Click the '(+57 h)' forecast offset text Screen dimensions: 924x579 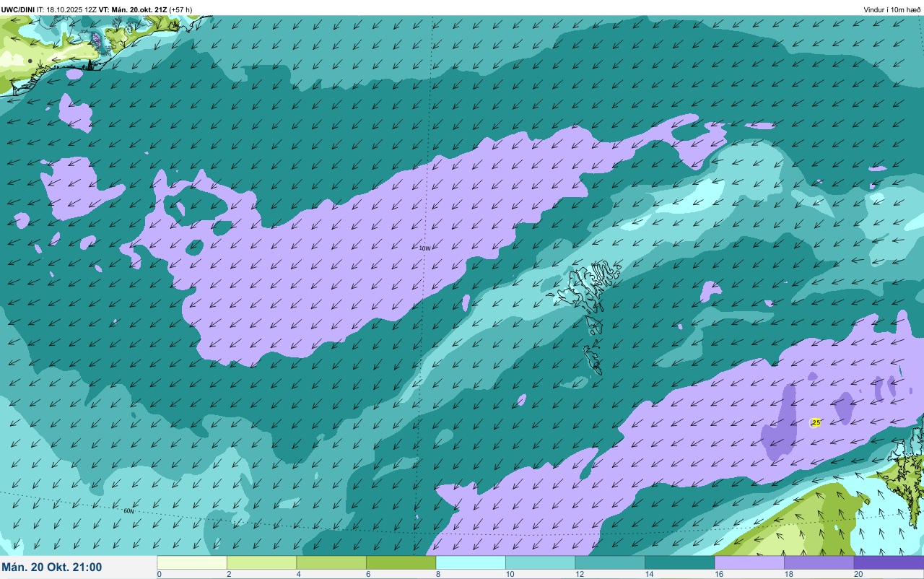180,9
